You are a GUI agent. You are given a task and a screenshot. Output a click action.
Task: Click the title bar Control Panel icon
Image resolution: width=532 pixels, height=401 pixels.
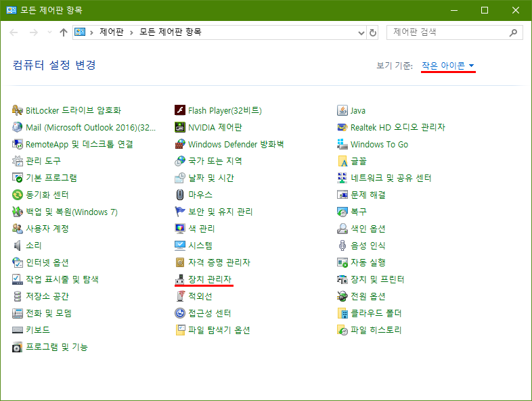click(x=12, y=10)
